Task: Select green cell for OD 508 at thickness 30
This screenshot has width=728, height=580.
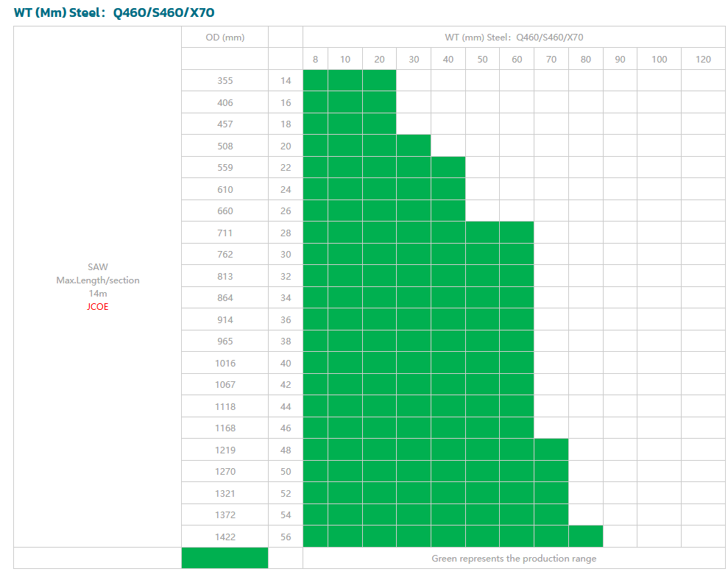Action: pyautogui.click(x=414, y=146)
